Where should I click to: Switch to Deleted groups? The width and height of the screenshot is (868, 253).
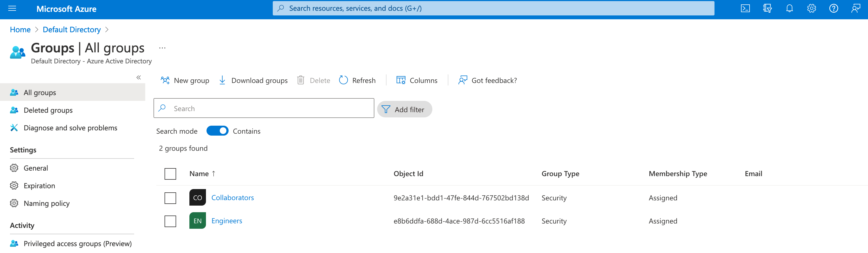click(x=48, y=110)
